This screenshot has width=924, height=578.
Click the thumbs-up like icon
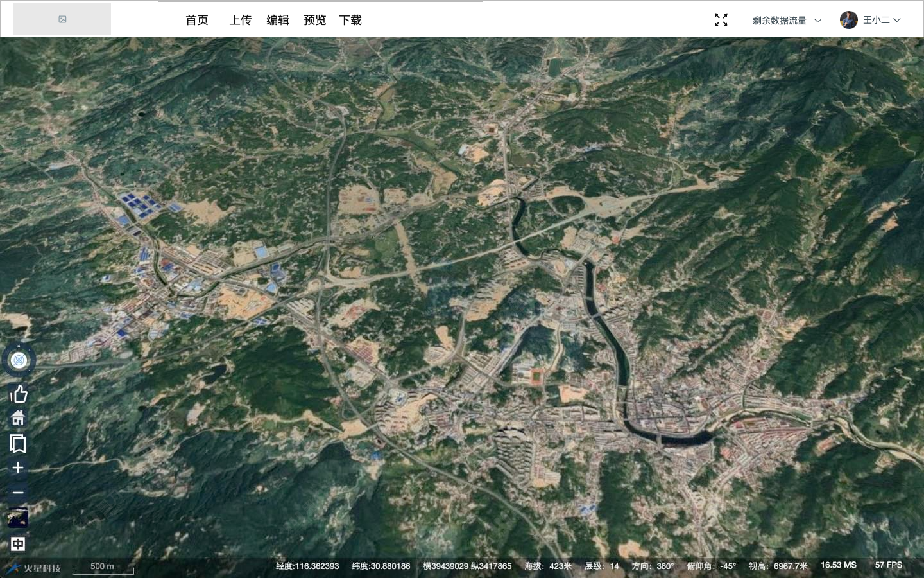[19, 394]
